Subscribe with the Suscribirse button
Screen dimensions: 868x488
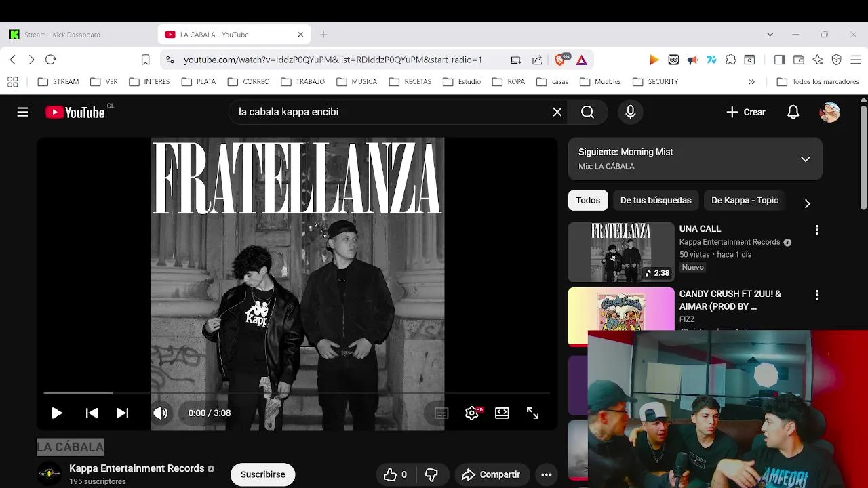point(262,474)
